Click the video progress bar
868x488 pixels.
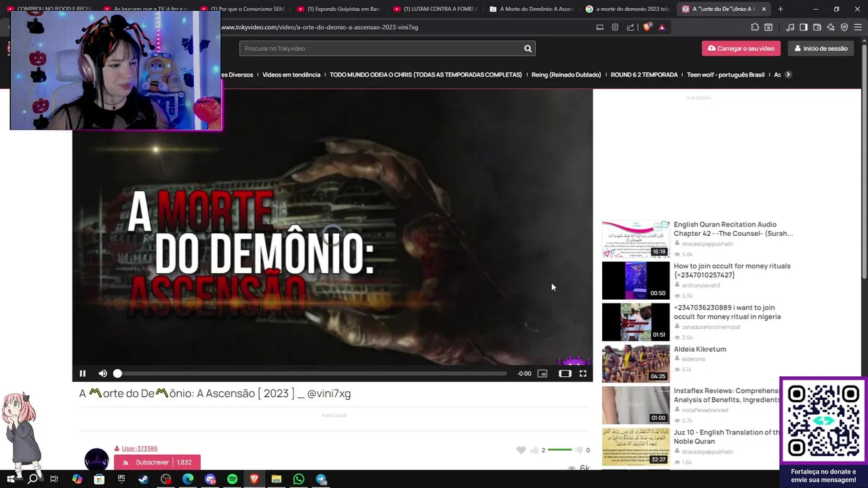tap(312, 373)
